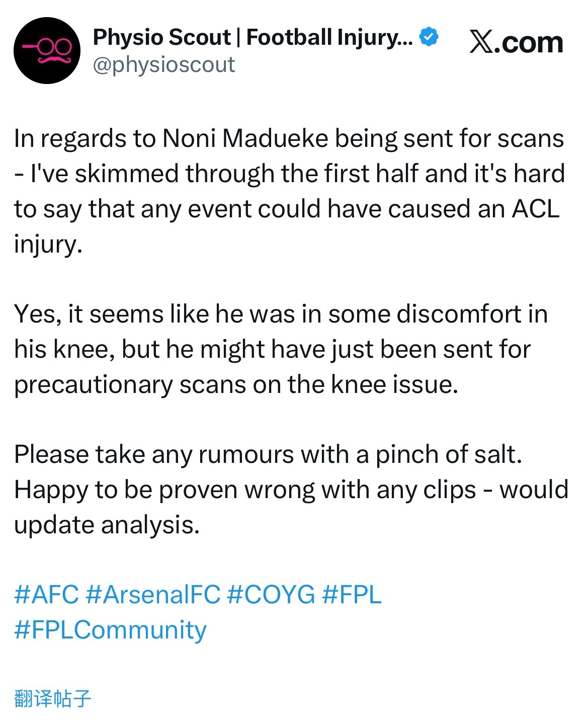Click the paragraph starting 'Yes, it seems'
This screenshot has width=588, height=722.
tap(281, 349)
